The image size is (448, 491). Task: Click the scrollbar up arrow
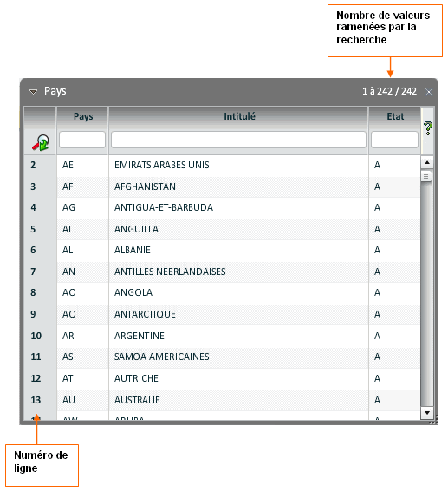(x=427, y=162)
